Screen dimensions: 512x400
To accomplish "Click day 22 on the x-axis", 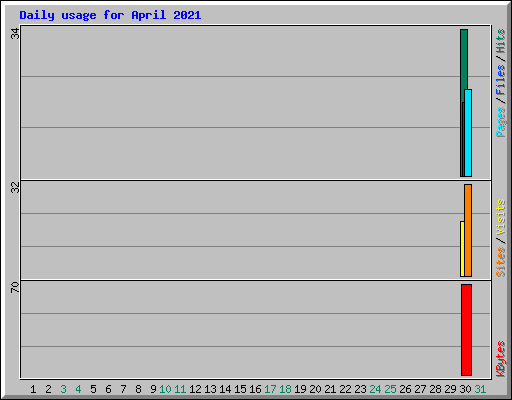I will 345,389.
